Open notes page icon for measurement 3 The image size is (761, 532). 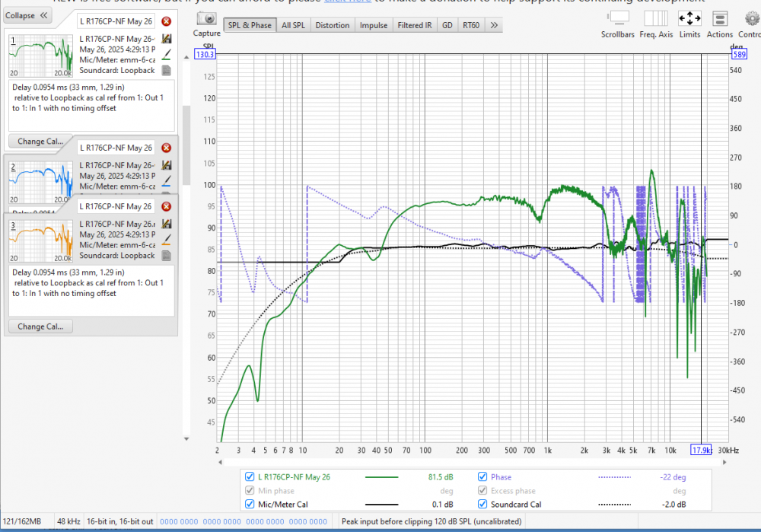coord(166,256)
